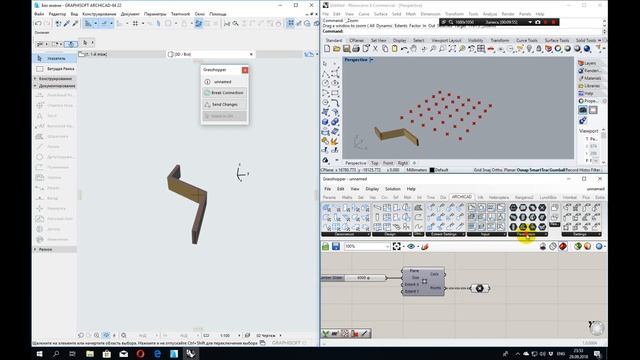
Task: Save Grasshopper document with blue disk icon
Action: 336,246
